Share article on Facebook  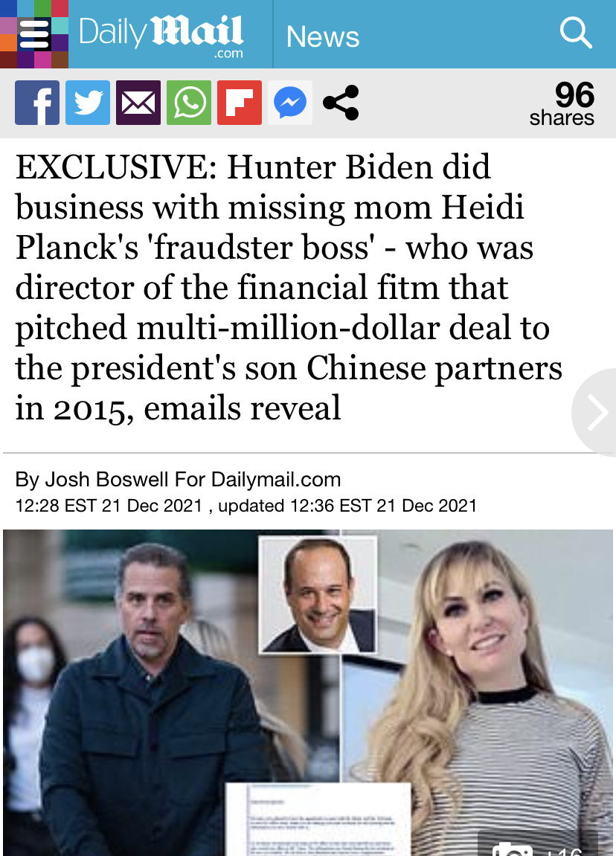click(37, 103)
